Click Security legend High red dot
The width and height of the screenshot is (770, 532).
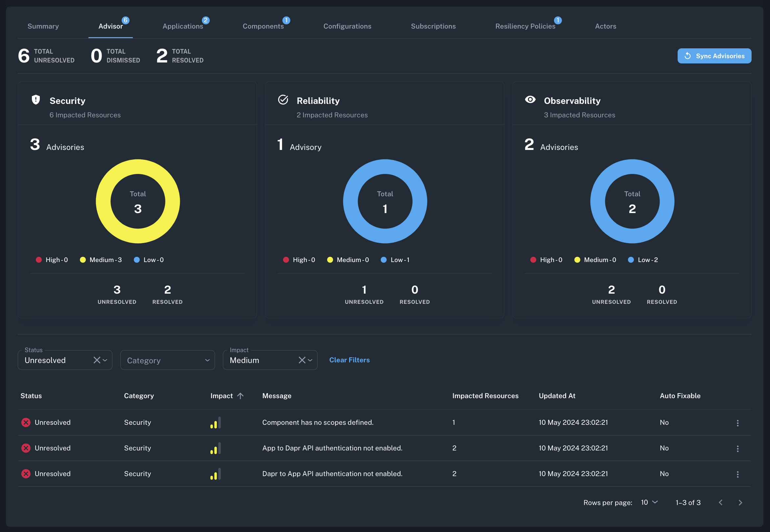click(x=39, y=259)
